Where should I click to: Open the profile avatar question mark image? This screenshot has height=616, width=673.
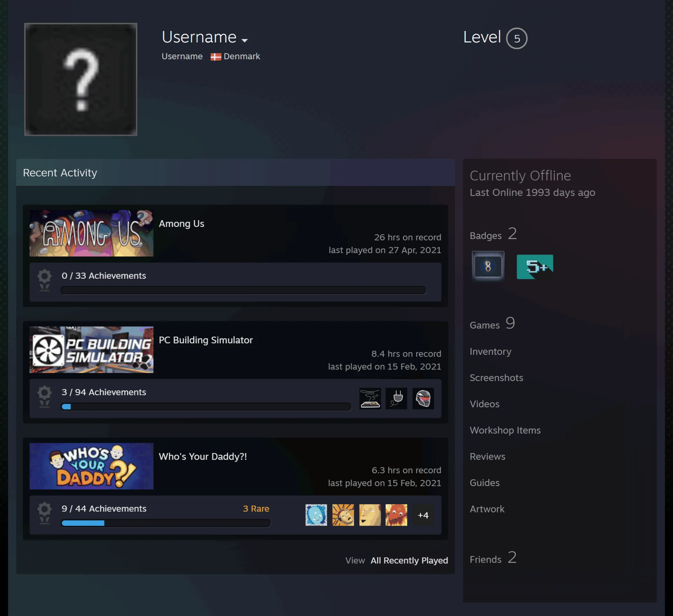coord(81,79)
